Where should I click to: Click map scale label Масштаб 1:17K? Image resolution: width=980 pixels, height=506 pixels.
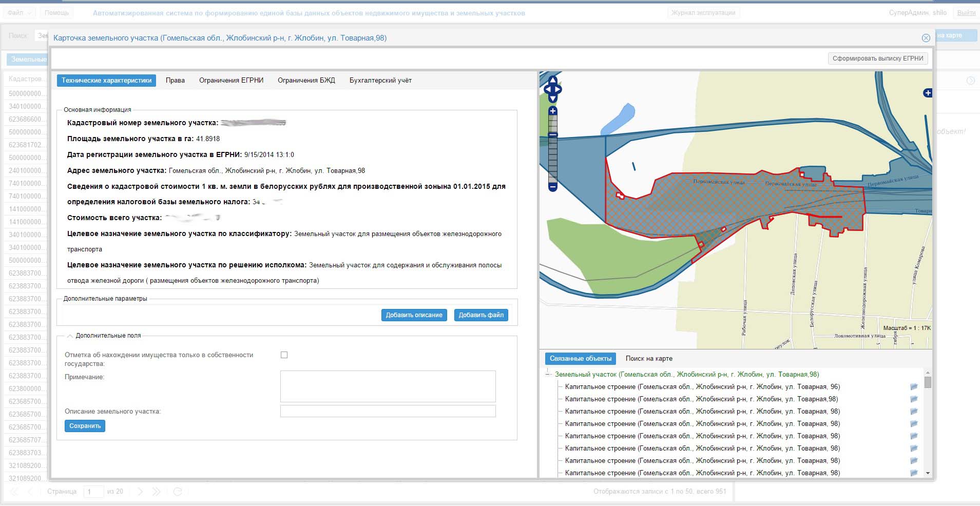coord(907,328)
